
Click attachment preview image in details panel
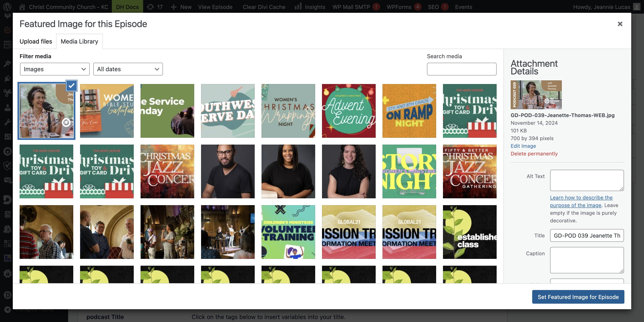click(536, 95)
